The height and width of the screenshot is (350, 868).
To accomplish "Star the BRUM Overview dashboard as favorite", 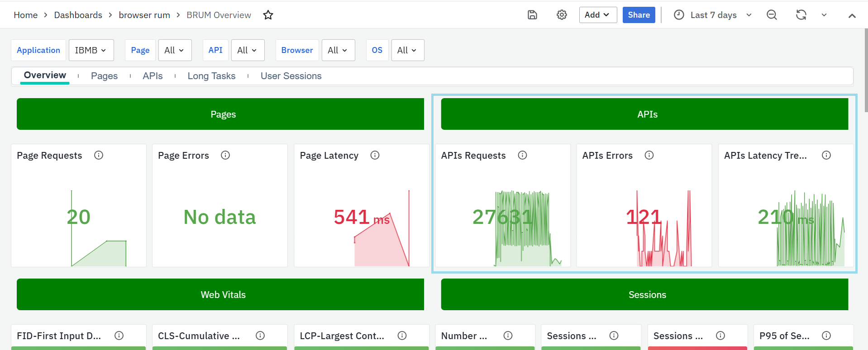I will 268,15.
